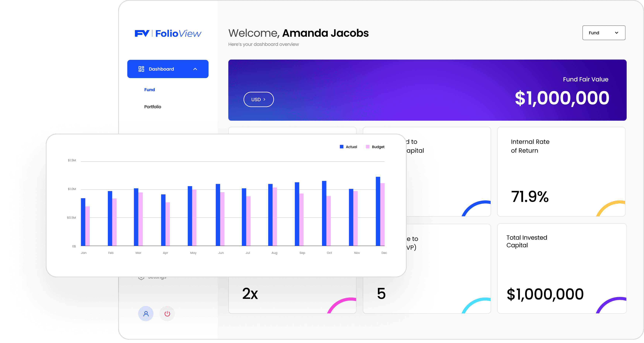
Task: Open the Fund dropdown selector
Action: [604, 33]
